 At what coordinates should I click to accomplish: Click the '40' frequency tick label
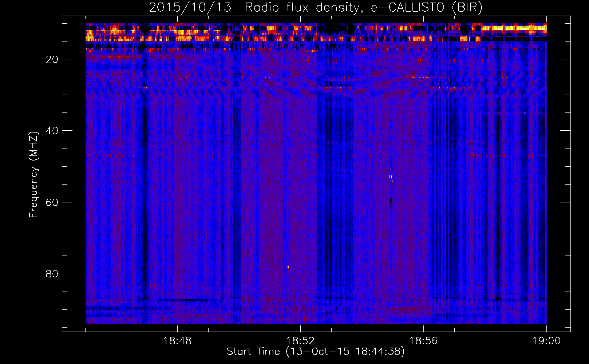click(x=52, y=131)
